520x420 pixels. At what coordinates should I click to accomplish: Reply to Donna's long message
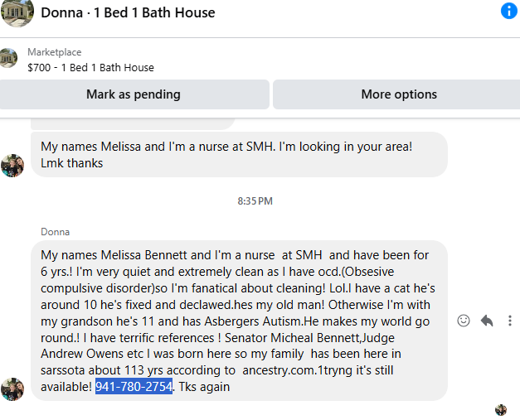pyautogui.click(x=487, y=321)
